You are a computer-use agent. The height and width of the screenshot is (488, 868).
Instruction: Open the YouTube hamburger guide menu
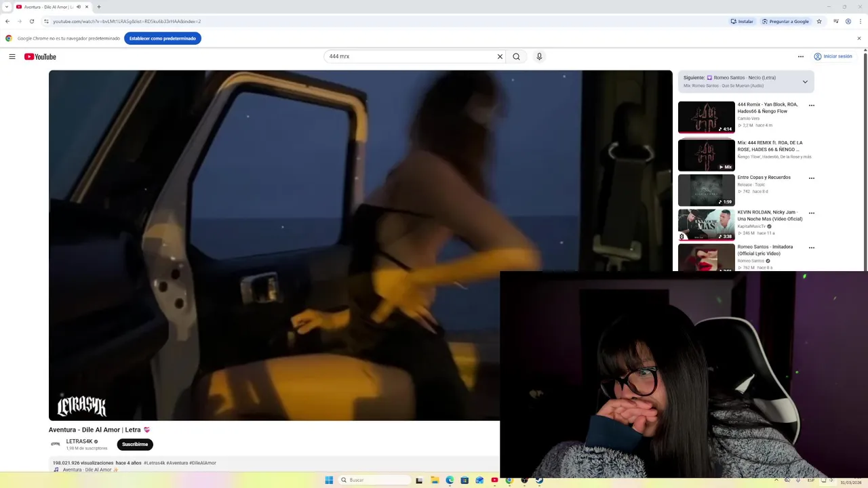[12, 56]
